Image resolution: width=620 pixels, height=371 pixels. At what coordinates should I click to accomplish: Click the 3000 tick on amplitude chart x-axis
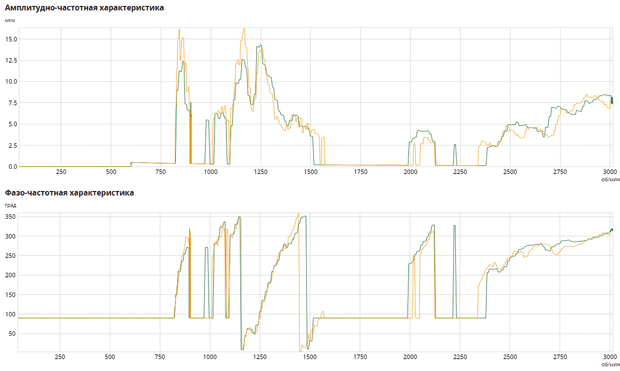tap(610, 172)
